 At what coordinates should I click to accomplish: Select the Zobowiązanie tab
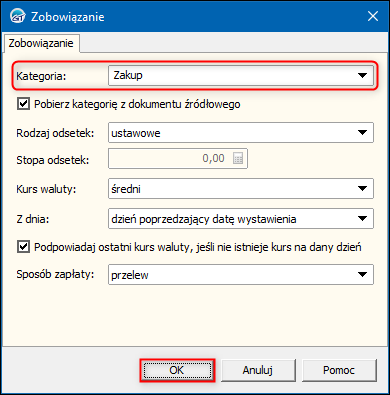coord(41,43)
